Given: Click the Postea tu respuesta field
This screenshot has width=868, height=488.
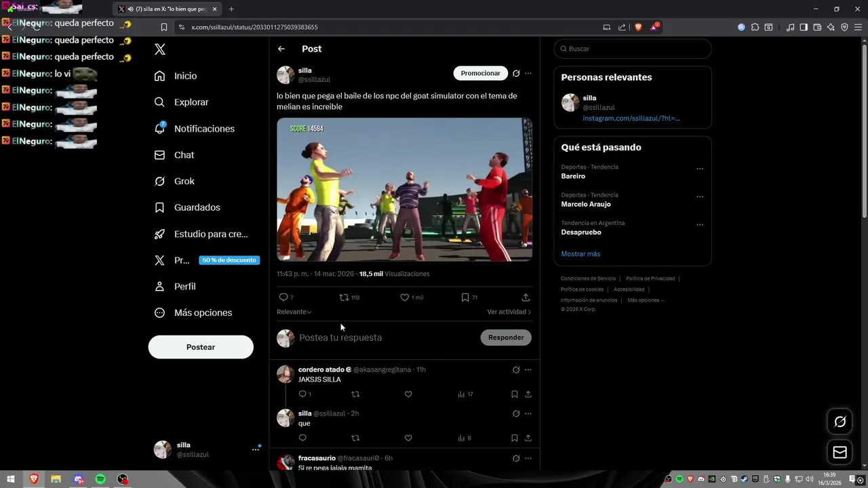Looking at the screenshot, I should [x=387, y=338].
